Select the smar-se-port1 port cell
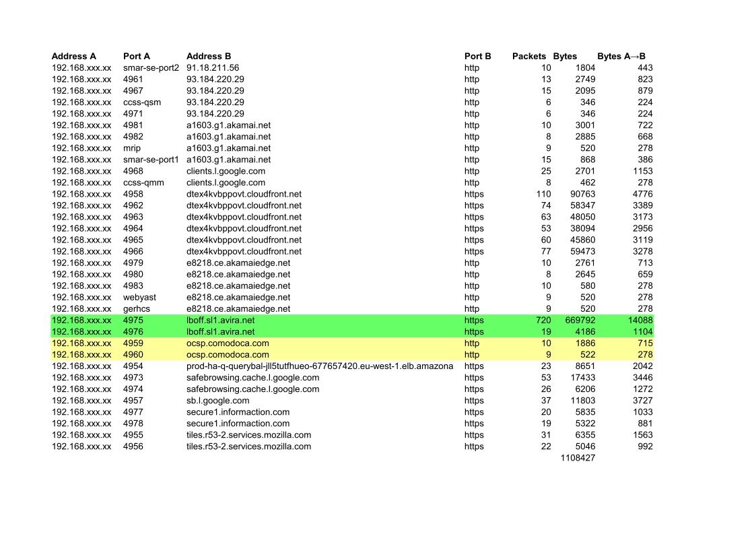The width and height of the screenshot is (756, 534). click(x=151, y=160)
